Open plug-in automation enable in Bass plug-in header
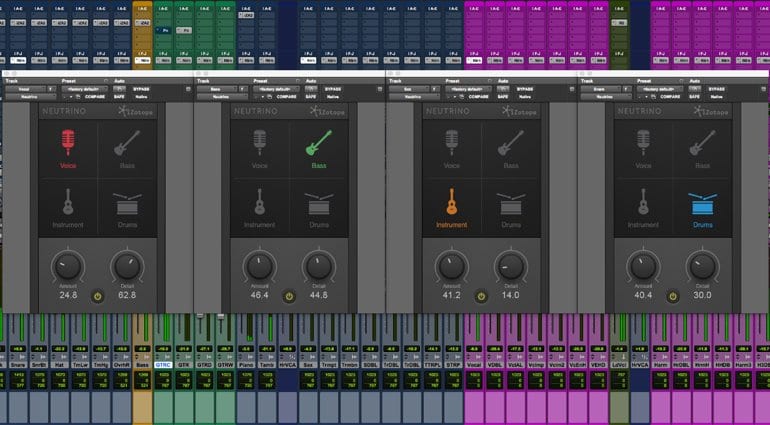 (x=311, y=89)
